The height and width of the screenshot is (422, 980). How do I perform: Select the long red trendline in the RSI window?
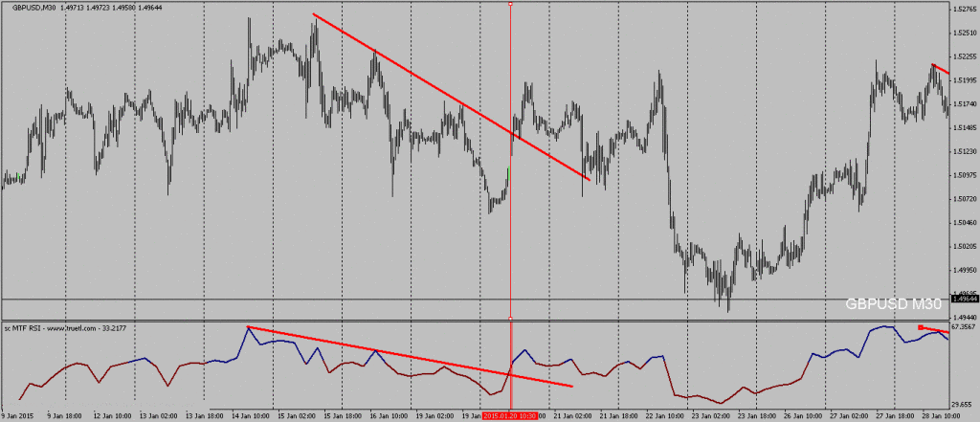[410, 357]
